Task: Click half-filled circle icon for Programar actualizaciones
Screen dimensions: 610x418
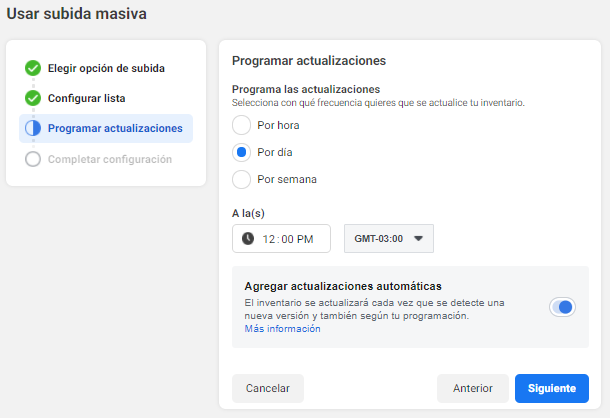Action: point(33,128)
